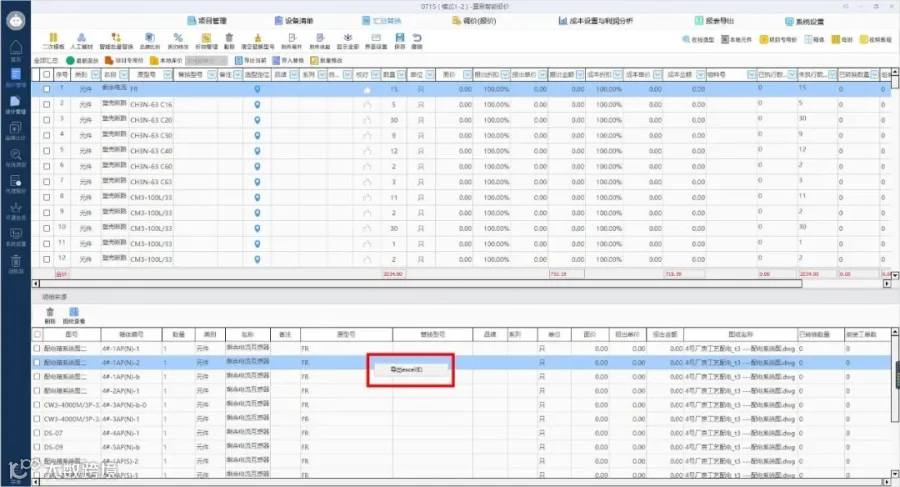The width and height of the screenshot is (900, 487).
Task: Click the robot avatar in sidebar
Action: click(15, 21)
